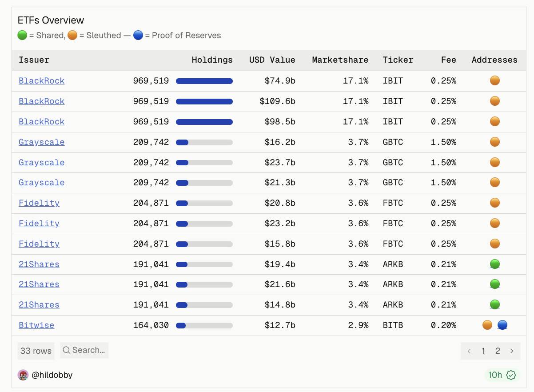Click orange Sleuthed icon in BlackRock $98.5b row
The image size is (534, 392).
(x=494, y=121)
